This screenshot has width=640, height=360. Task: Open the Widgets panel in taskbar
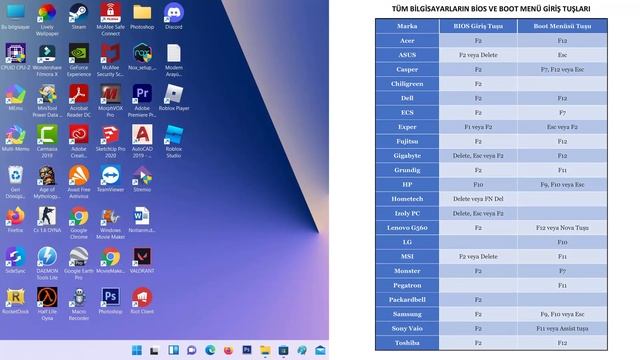click(x=173, y=350)
